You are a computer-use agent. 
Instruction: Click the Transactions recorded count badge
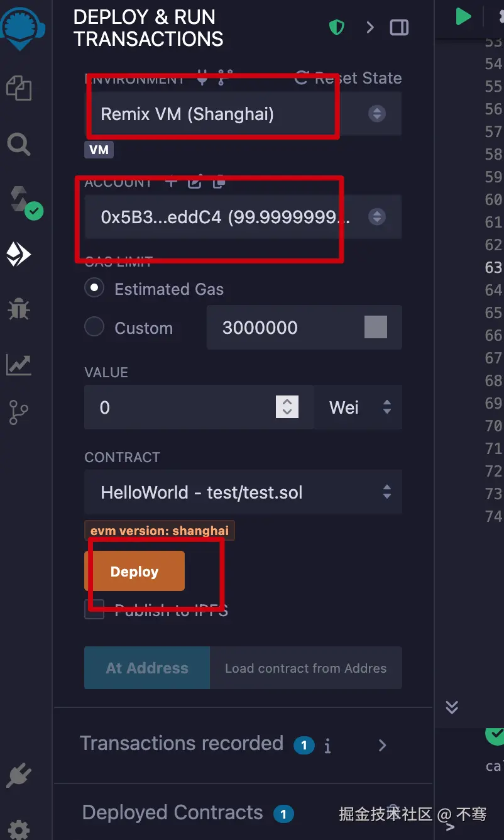tap(304, 746)
